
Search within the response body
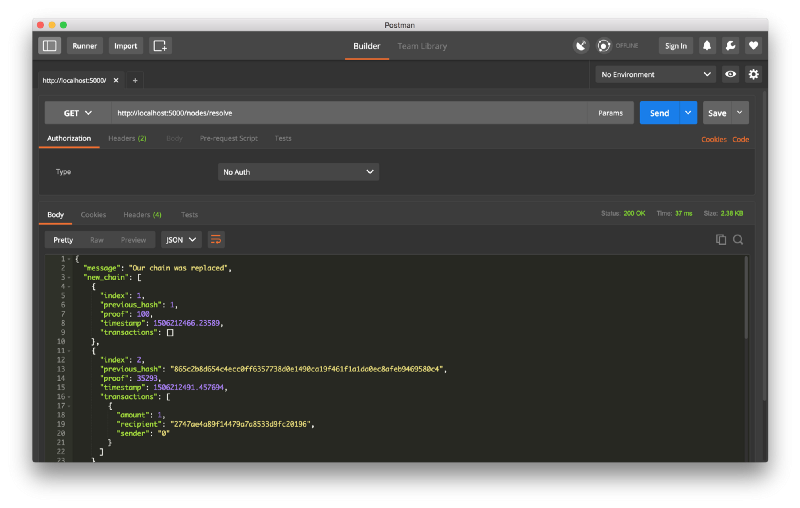click(738, 239)
